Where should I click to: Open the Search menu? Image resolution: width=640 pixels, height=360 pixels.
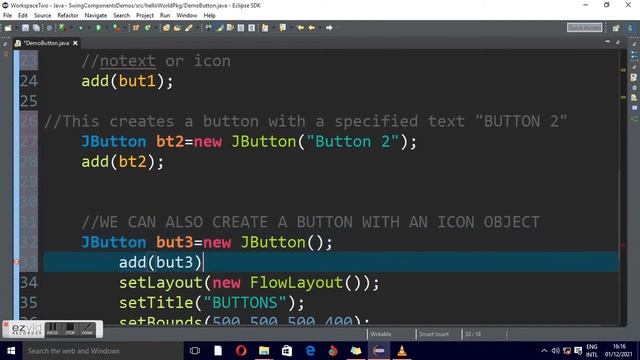click(121, 16)
